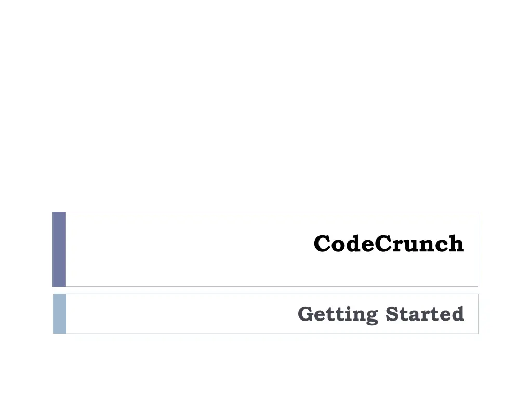Click the dark blue title accent bar
The image size is (532, 399).
(59, 249)
